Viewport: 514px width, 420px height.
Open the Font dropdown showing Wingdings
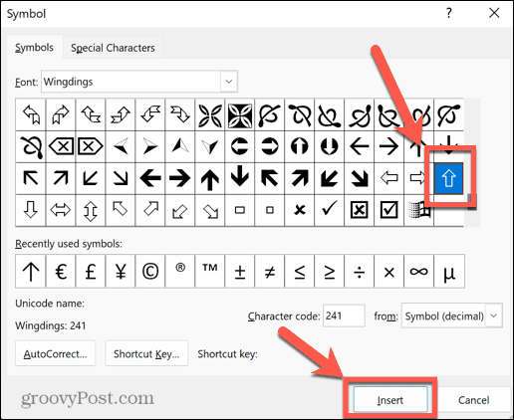[x=139, y=82]
